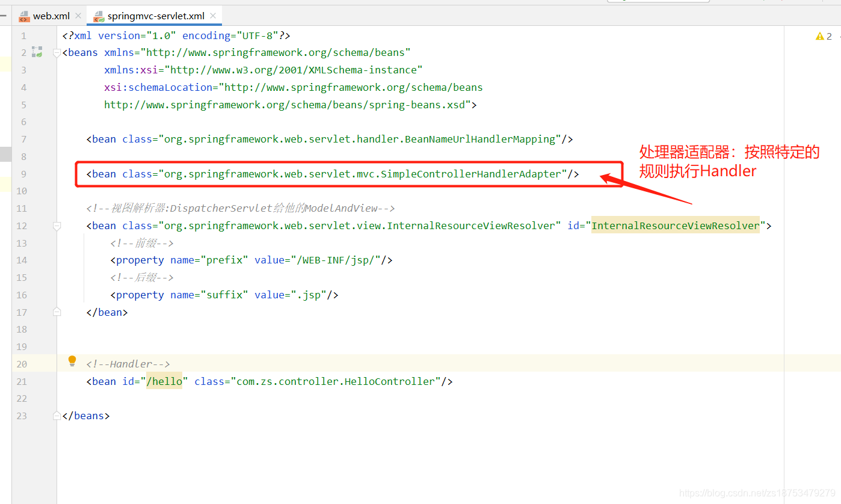841x504 pixels.
Task: Click on BeanNameUrlHandlerMapping class text
Action: 480,139
